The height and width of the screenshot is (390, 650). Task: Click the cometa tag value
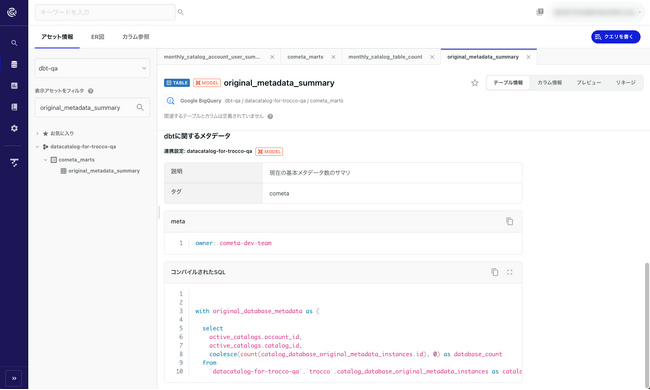279,194
